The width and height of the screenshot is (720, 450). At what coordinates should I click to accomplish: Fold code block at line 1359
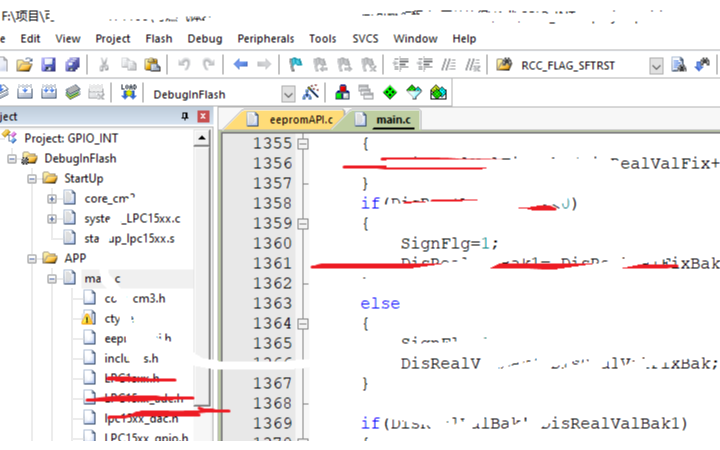(303, 224)
